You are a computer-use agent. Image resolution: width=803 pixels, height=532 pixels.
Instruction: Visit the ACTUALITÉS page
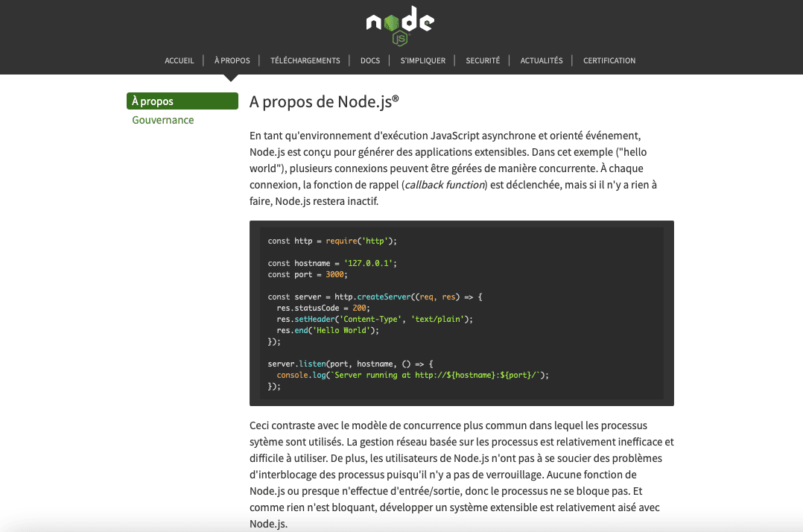542,60
